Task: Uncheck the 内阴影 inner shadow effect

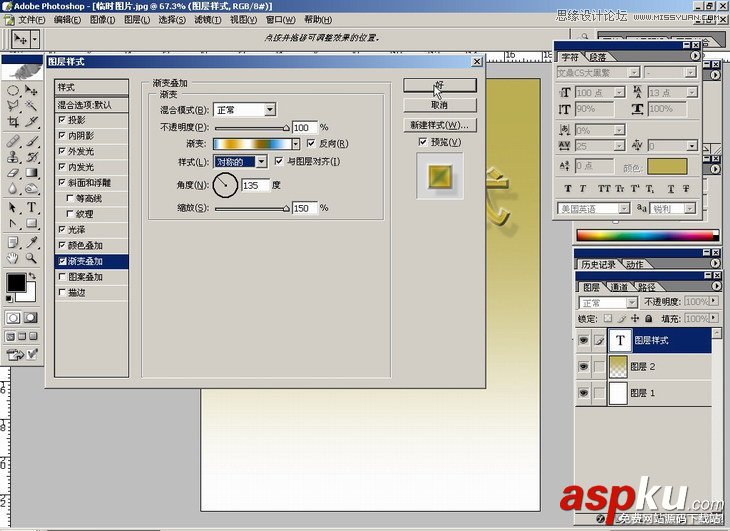Action: click(x=62, y=135)
